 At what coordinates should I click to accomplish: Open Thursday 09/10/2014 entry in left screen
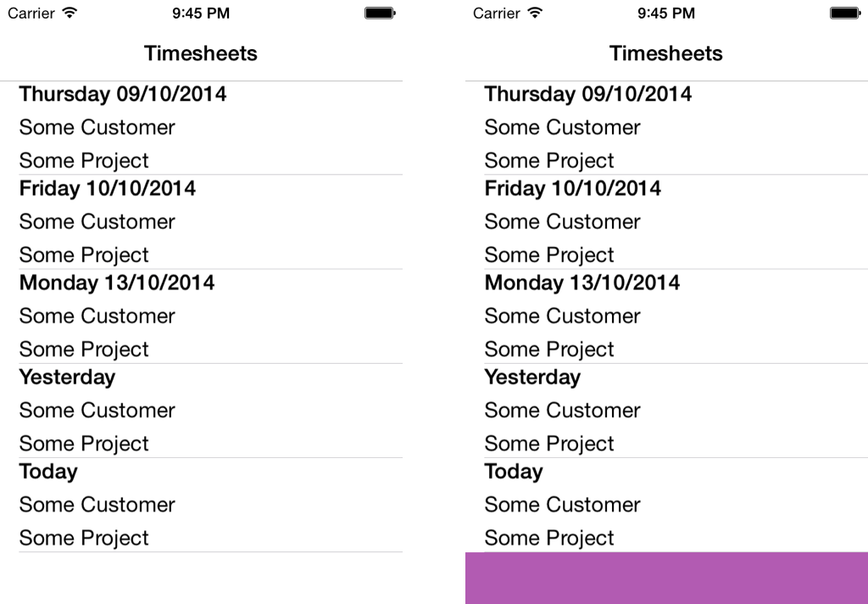tap(202, 128)
